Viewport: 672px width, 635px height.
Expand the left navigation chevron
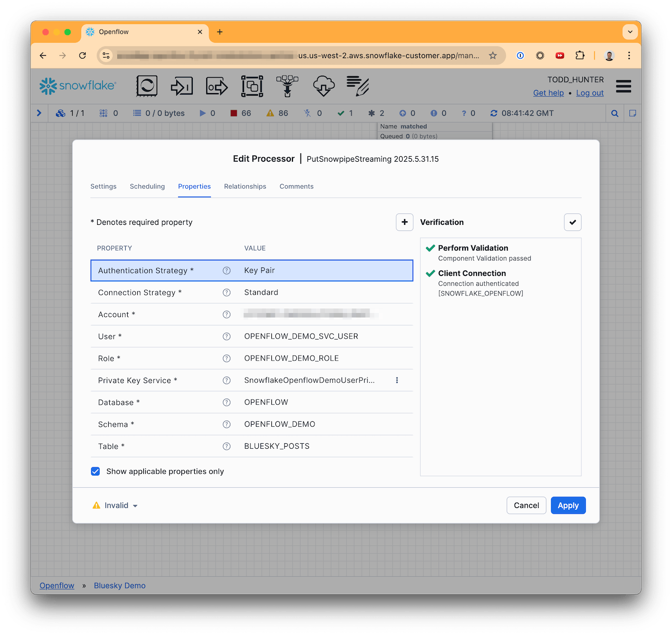point(39,113)
